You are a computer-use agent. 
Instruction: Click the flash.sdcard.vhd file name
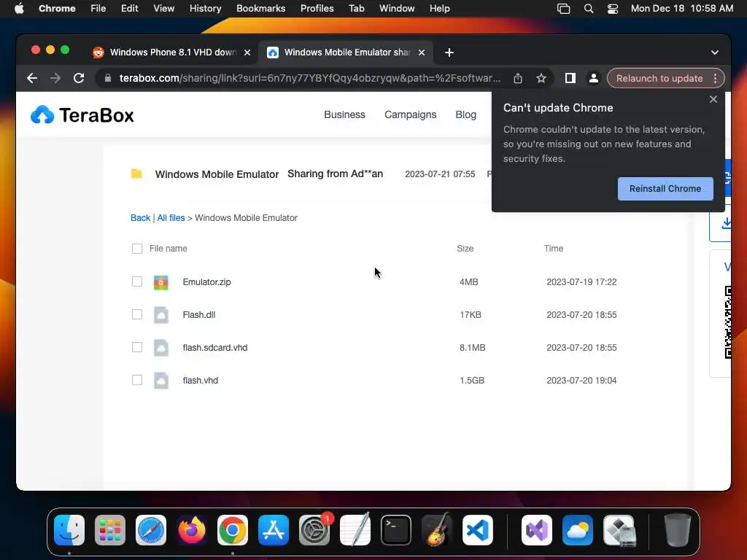(x=215, y=348)
